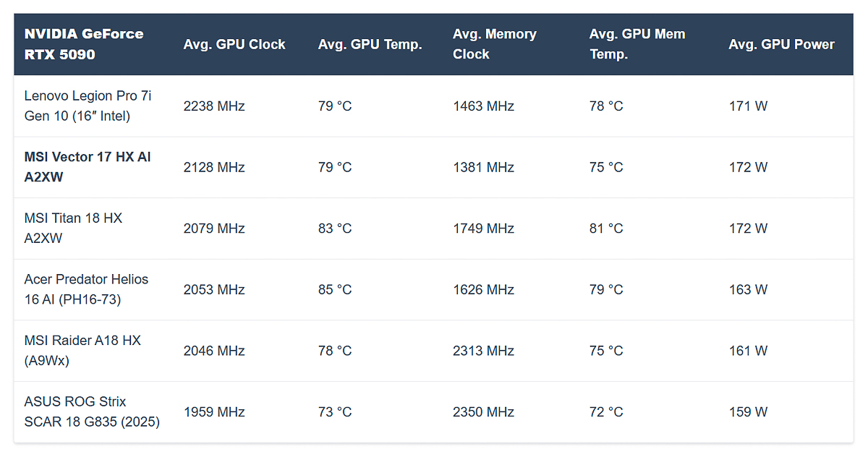Select the Avg. GPU Power column header
Viewport: 868px width, 457px height.
(781, 44)
